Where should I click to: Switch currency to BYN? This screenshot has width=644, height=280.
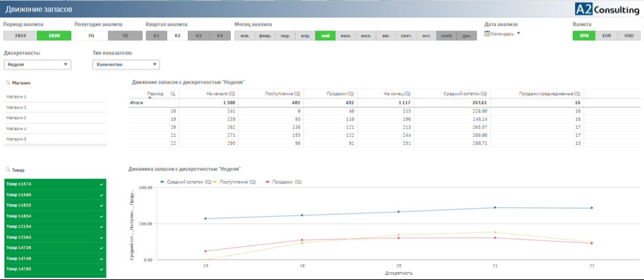pyautogui.click(x=584, y=36)
